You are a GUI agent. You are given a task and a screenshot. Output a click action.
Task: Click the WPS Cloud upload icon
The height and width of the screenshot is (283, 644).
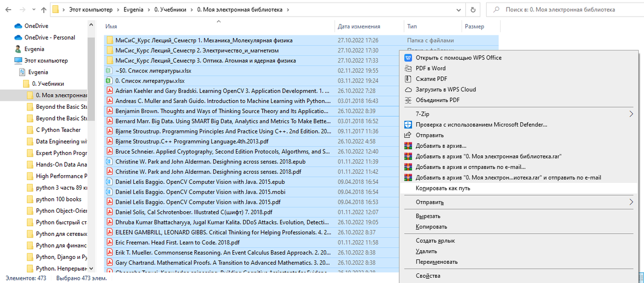tap(408, 90)
